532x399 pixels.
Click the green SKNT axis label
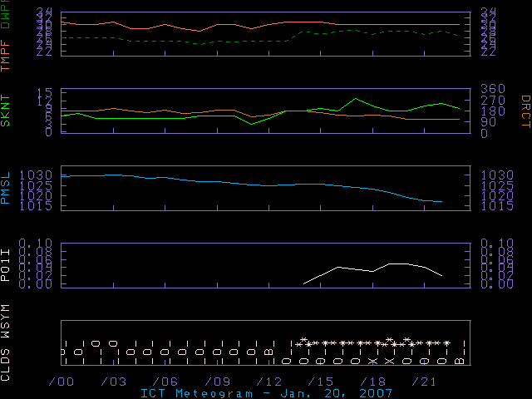coord(7,110)
